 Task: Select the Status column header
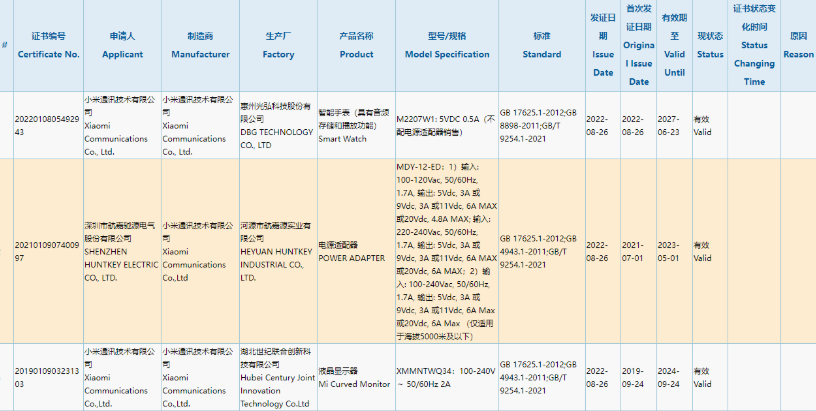click(x=710, y=45)
